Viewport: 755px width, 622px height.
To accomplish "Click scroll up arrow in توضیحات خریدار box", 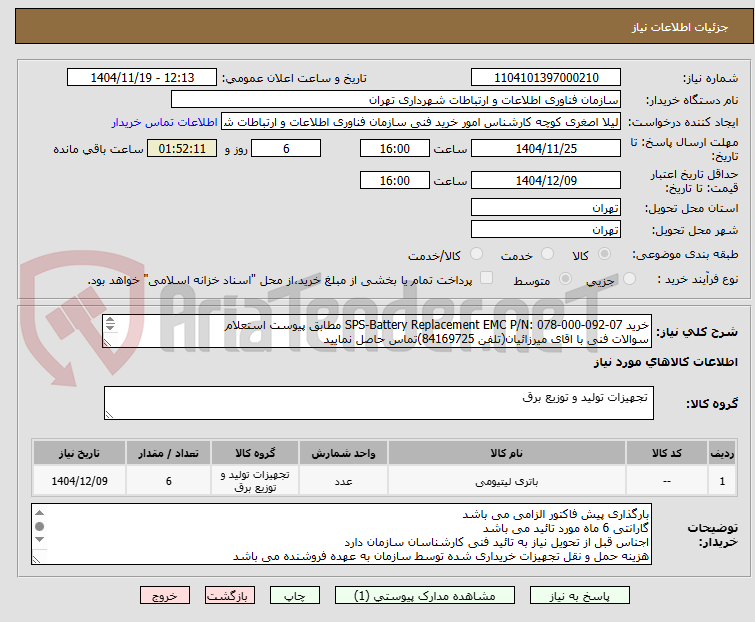I will click(39, 513).
